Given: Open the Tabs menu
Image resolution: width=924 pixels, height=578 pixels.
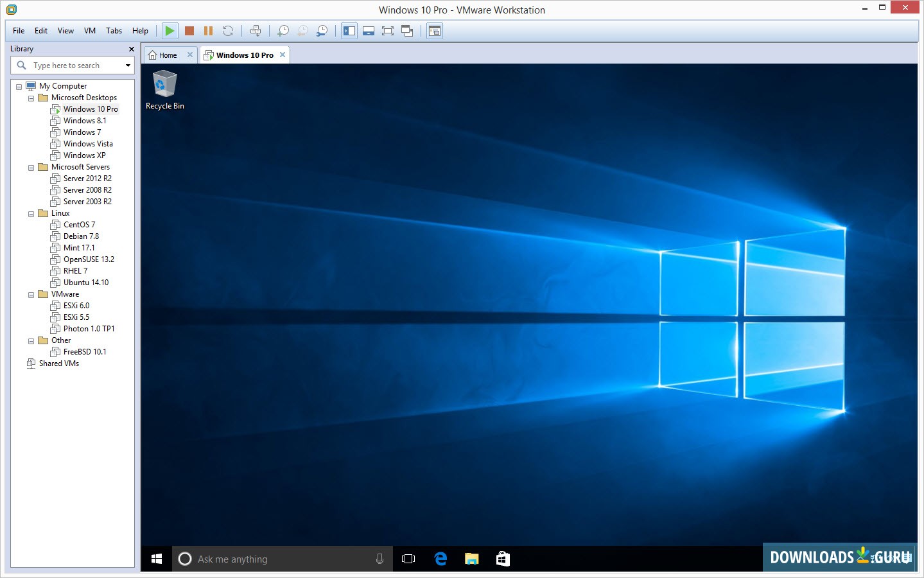Looking at the screenshot, I should pyautogui.click(x=114, y=31).
